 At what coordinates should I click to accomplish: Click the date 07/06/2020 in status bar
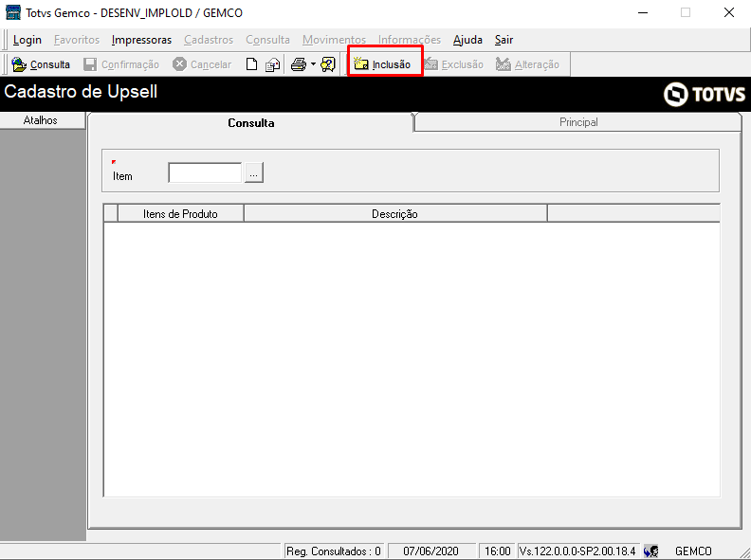coord(430,551)
